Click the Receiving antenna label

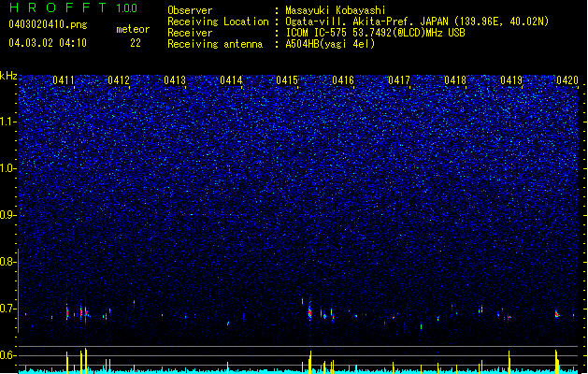point(215,44)
